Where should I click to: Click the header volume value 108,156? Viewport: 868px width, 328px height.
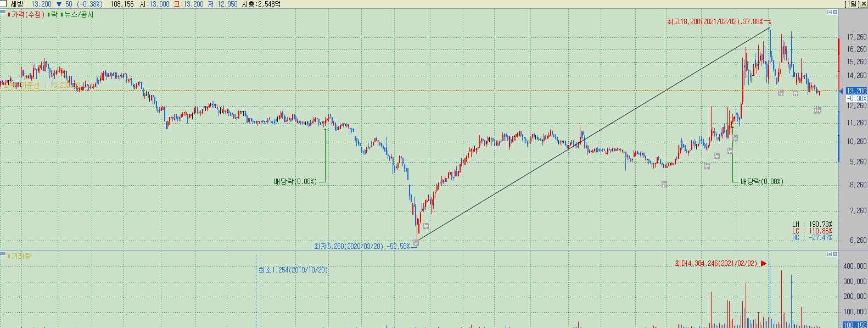pyautogui.click(x=122, y=4)
